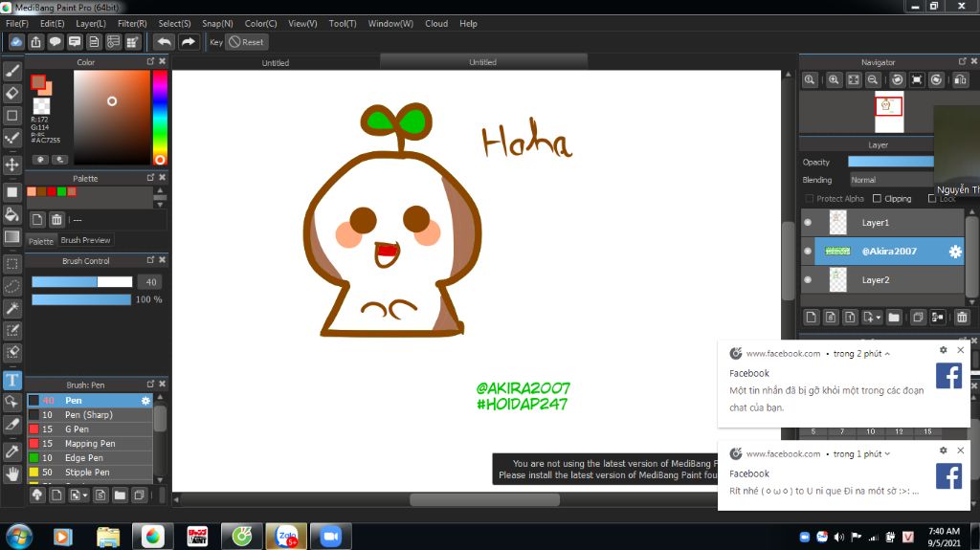Close the first Facebook notification
This screenshot has width=980, height=550.
(x=961, y=350)
